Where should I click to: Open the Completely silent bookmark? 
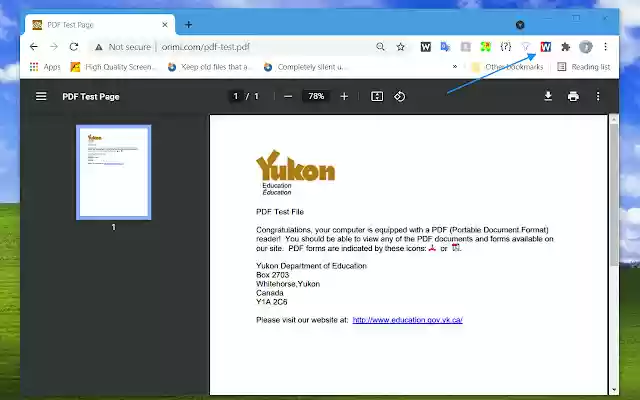click(305, 67)
